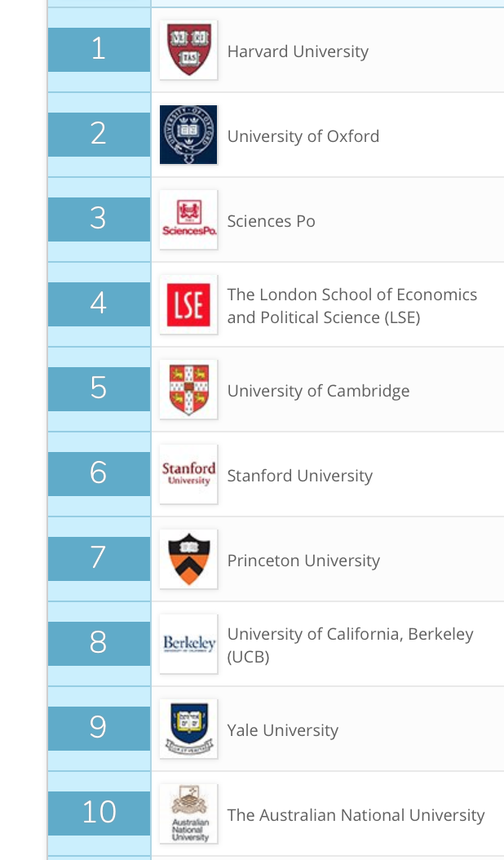
Task: Click the Princeton University shield logo
Action: point(188,559)
